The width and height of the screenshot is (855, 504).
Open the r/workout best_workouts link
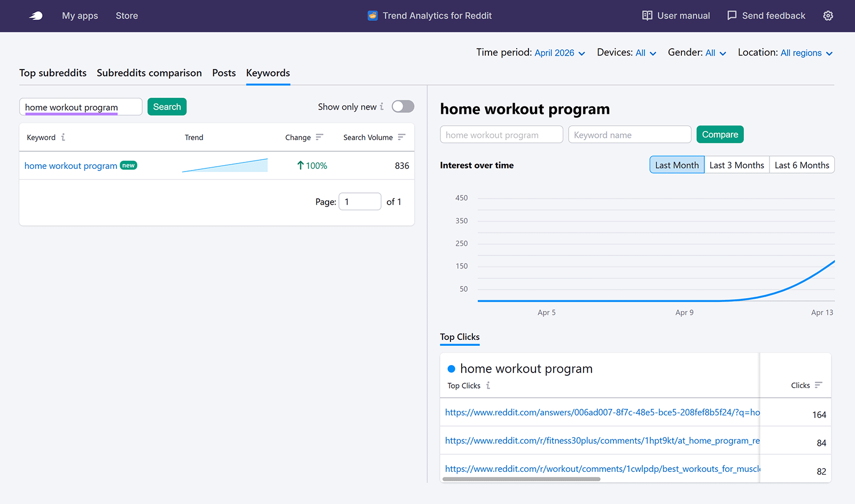click(x=602, y=469)
